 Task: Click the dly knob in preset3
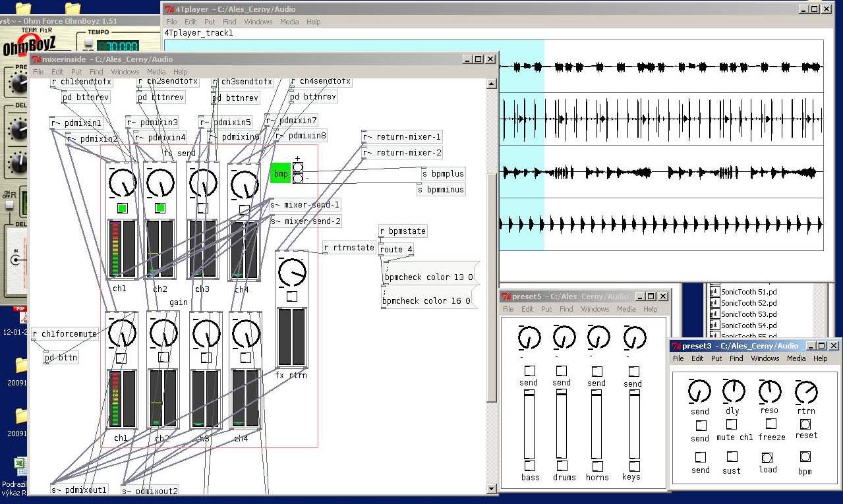pos(733,391)
